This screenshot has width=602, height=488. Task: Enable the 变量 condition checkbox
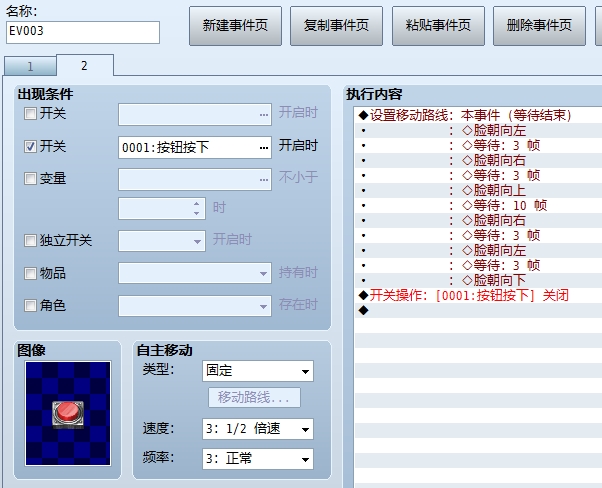pos(30,179)
